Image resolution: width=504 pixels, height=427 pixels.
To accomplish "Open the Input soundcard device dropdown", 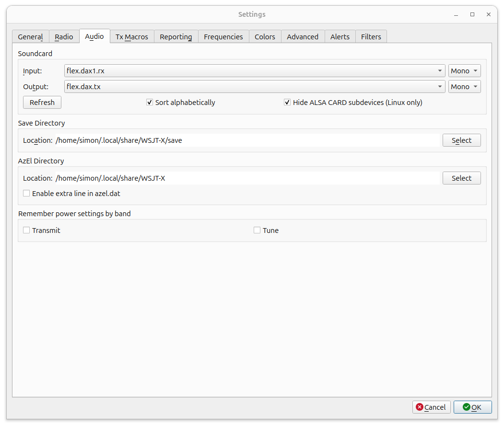I will coord(254,71).
